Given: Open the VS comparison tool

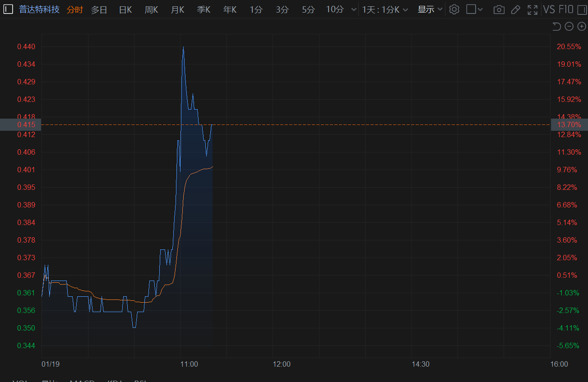Looking at the screenshot, I should coord(549,9).
